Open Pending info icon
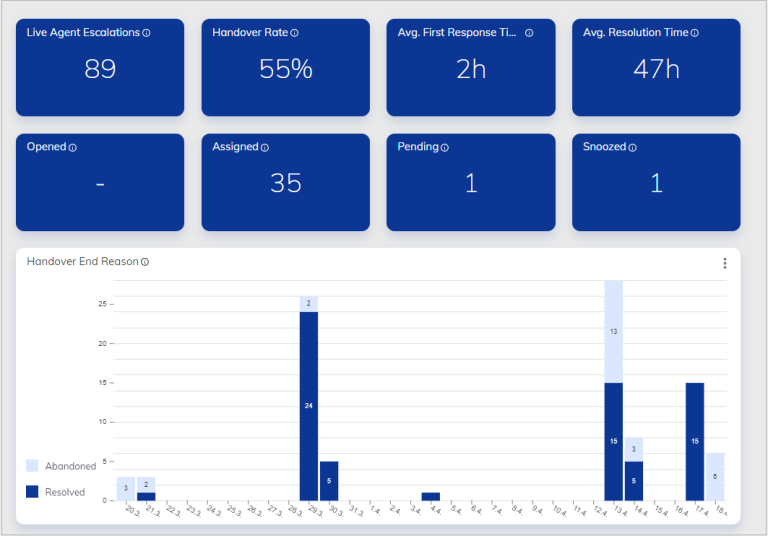 click(x=445, y=147)
